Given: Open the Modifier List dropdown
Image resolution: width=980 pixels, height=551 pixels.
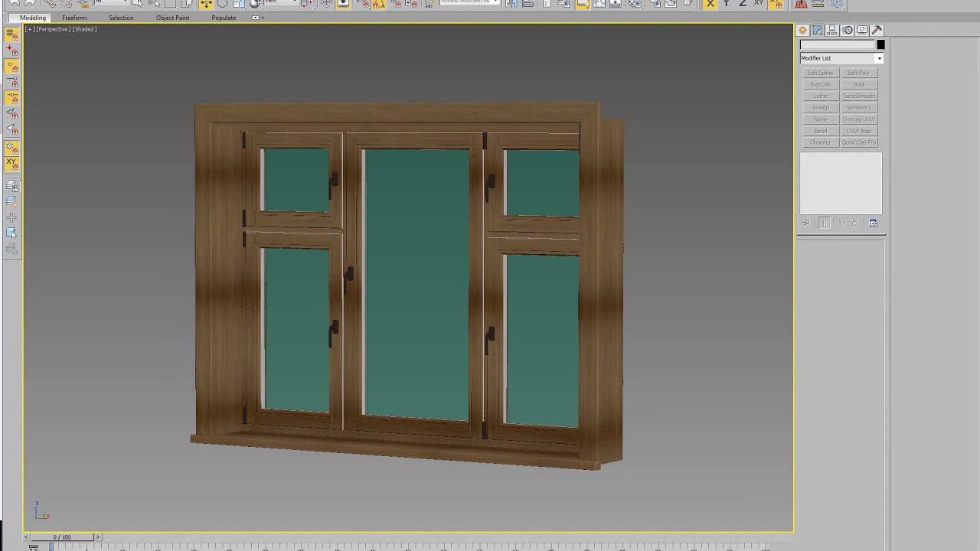Looking at the screenshot, I should click(841, 58).
